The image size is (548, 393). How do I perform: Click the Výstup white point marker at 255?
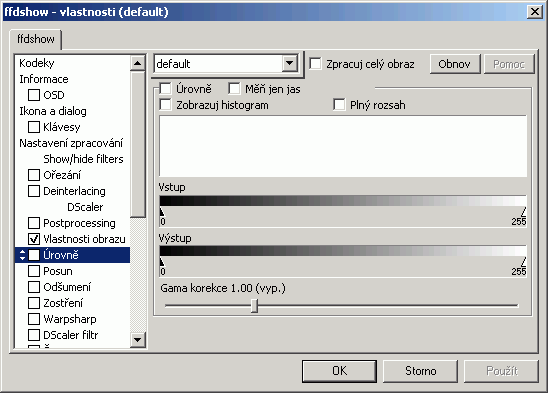pos(523,262)
